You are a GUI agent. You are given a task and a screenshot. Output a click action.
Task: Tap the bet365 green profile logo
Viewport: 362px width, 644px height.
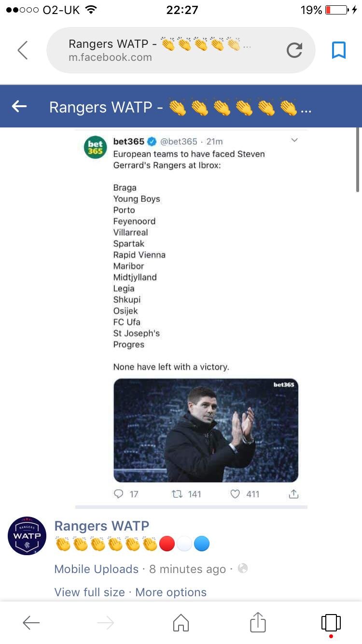click(x=95, y=147)
